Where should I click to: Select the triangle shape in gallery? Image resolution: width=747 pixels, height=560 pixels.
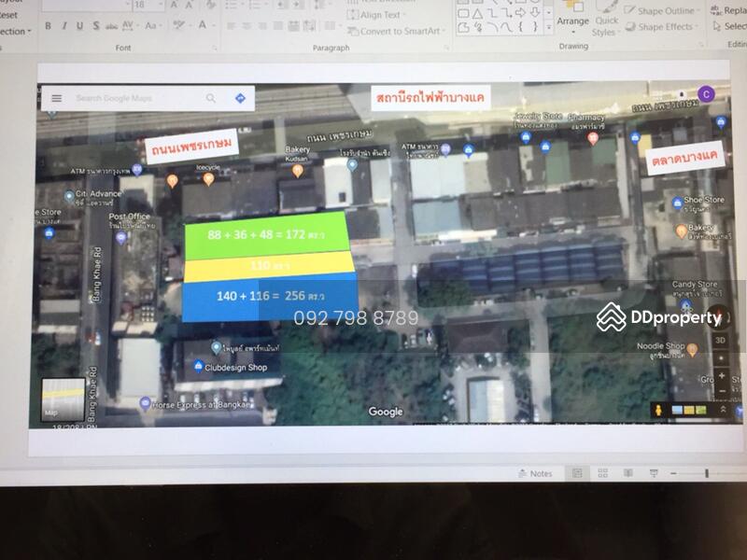(477, 14)
